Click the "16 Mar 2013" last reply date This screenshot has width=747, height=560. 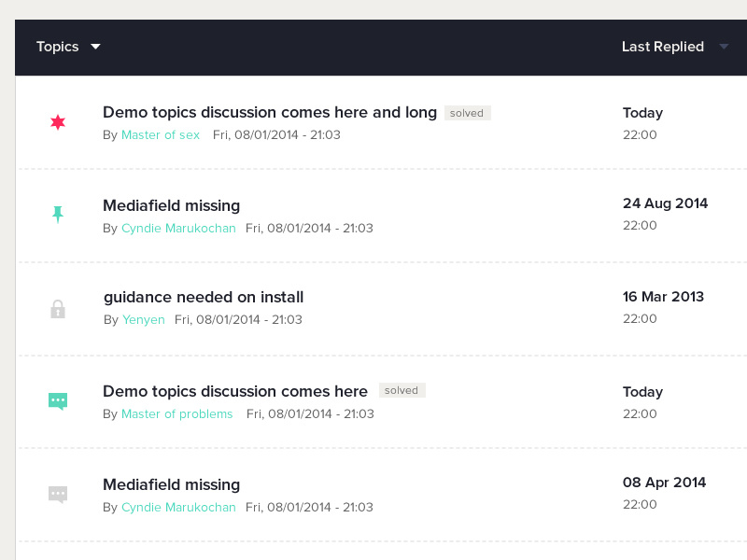tap(663, 297)
